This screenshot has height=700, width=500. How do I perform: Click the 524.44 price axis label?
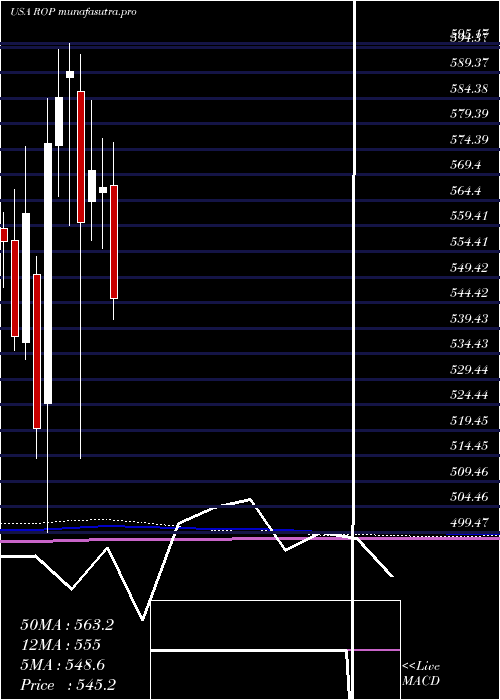tap(469, 395)
